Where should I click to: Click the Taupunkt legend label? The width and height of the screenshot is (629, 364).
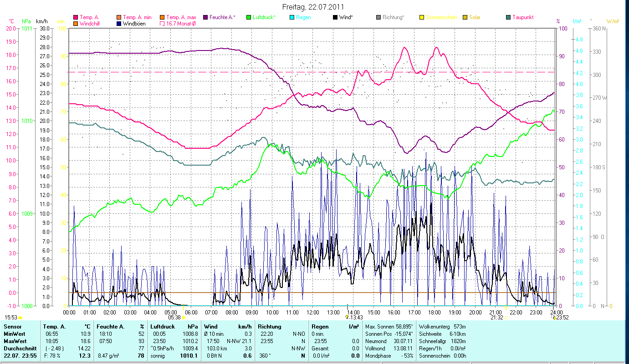(522, 17)
